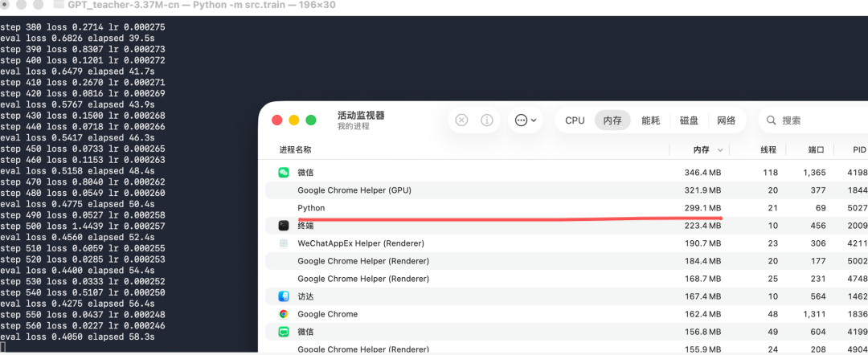This screenshot has width=868, height=355.
Task: Zoom the Activity Monitor window with green button
Action: pos(311,120)
